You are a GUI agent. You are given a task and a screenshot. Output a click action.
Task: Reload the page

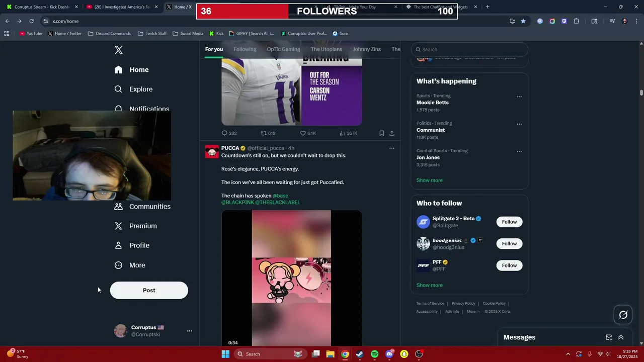(31, 21)
